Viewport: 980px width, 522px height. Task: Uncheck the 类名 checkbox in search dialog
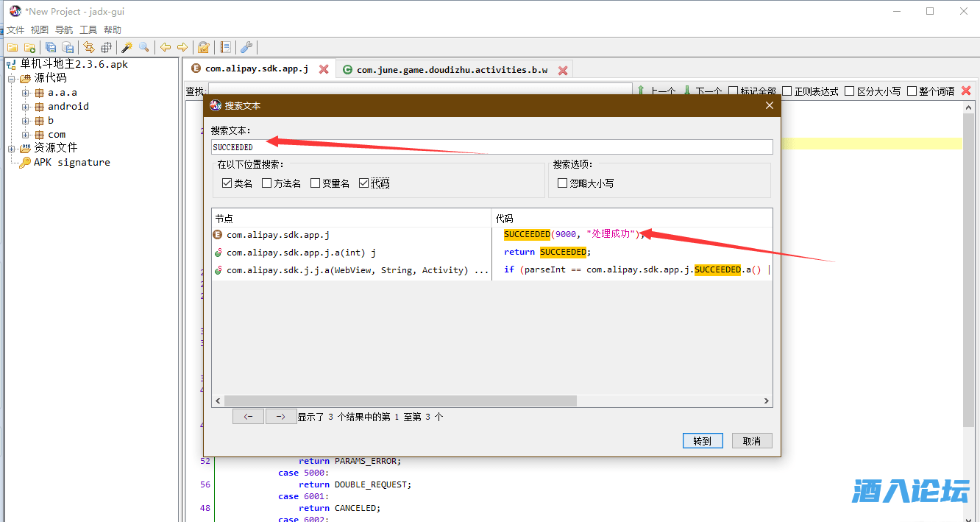(227, 183)
